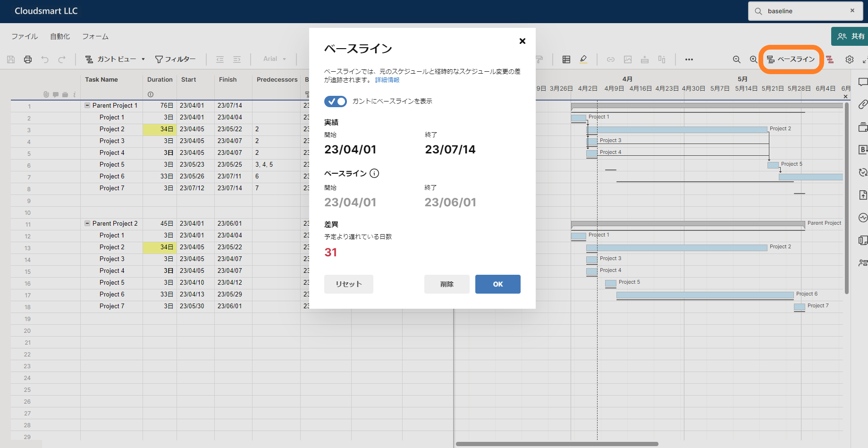
Task: Zoom out the Gantt timeline
Action: (x=737, y=59)
